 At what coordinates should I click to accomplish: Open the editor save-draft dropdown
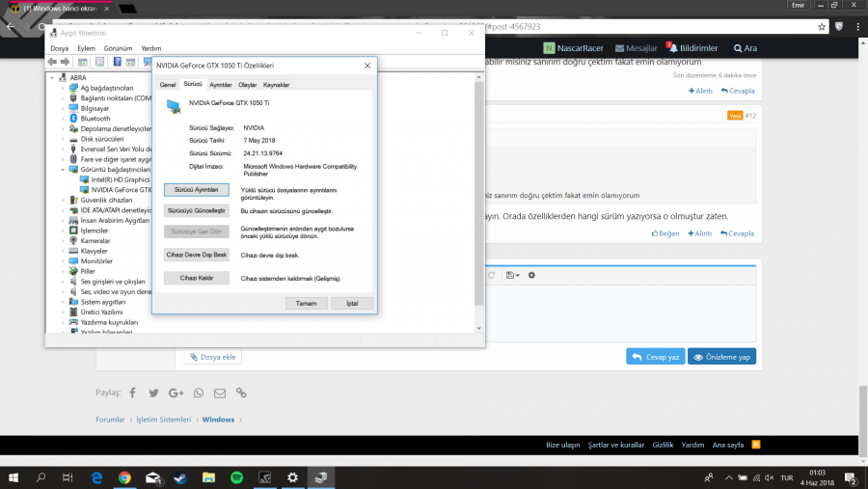513,275
